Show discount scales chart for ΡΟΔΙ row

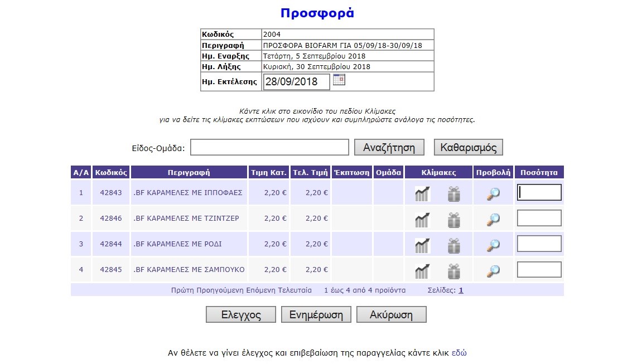422,245
